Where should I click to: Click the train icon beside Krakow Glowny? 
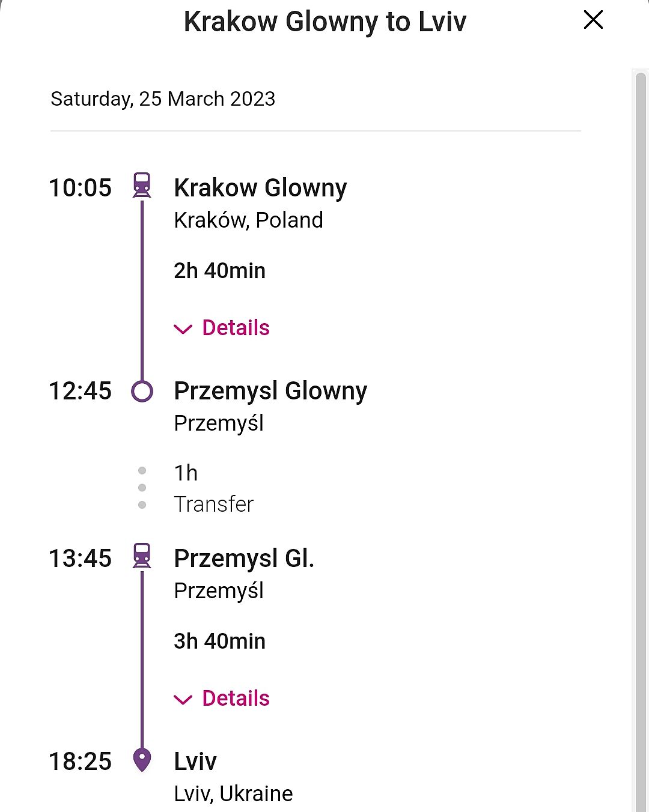pyautogui.click(x=142, y=185)
